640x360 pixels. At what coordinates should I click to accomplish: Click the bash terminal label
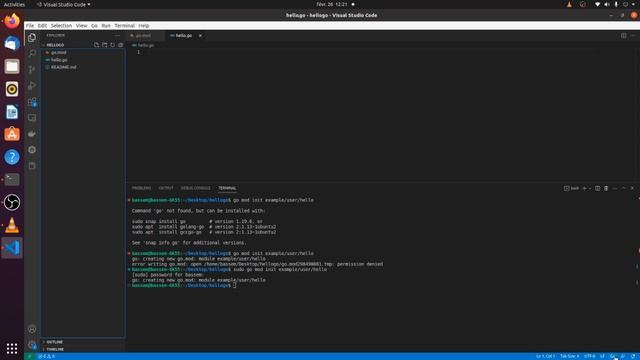coord(571,188)
